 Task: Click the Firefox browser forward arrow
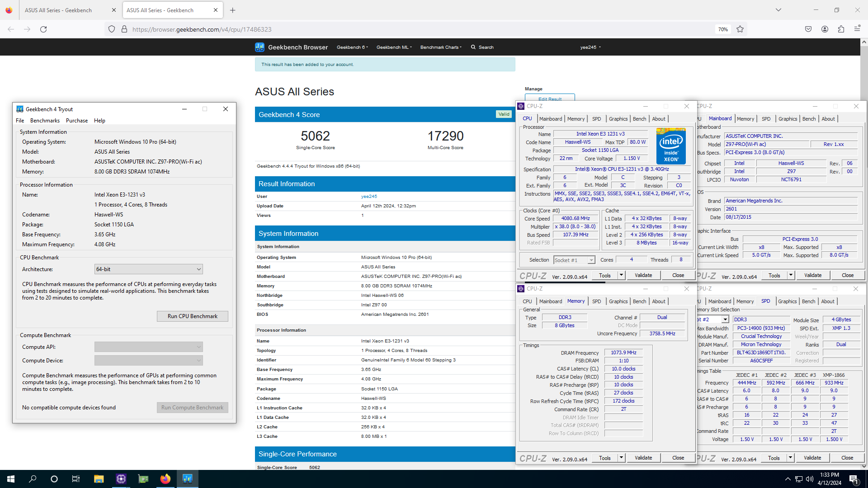point(27,29)
